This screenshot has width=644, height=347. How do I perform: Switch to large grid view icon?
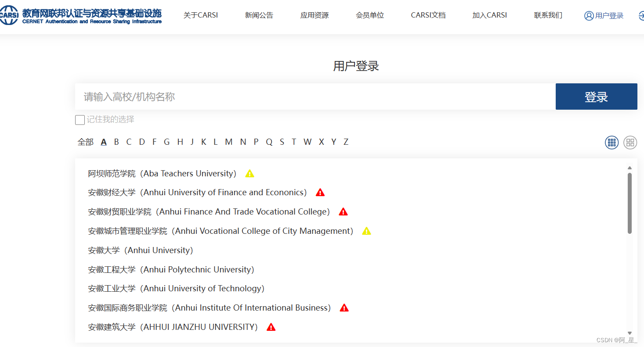tap(630, 142)
